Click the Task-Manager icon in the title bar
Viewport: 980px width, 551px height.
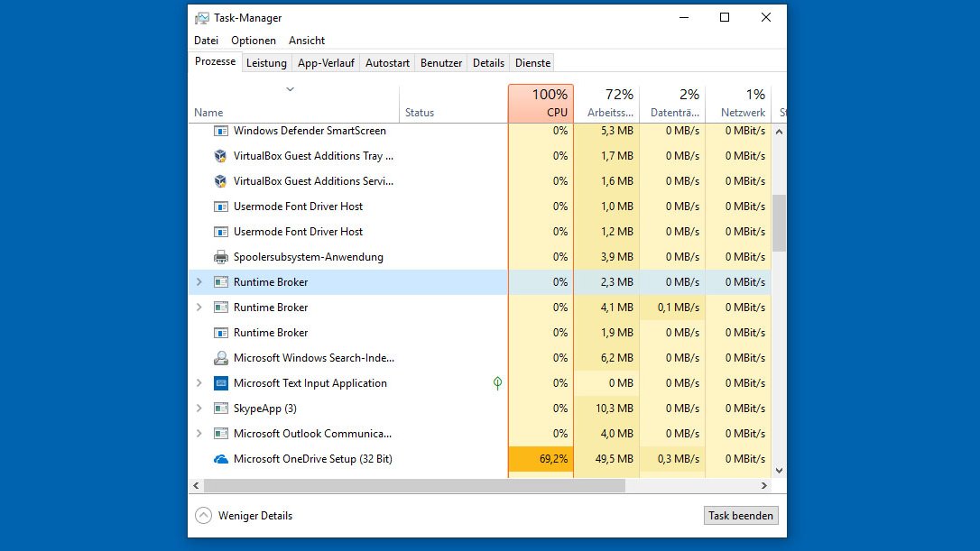[x=200, y=17]
